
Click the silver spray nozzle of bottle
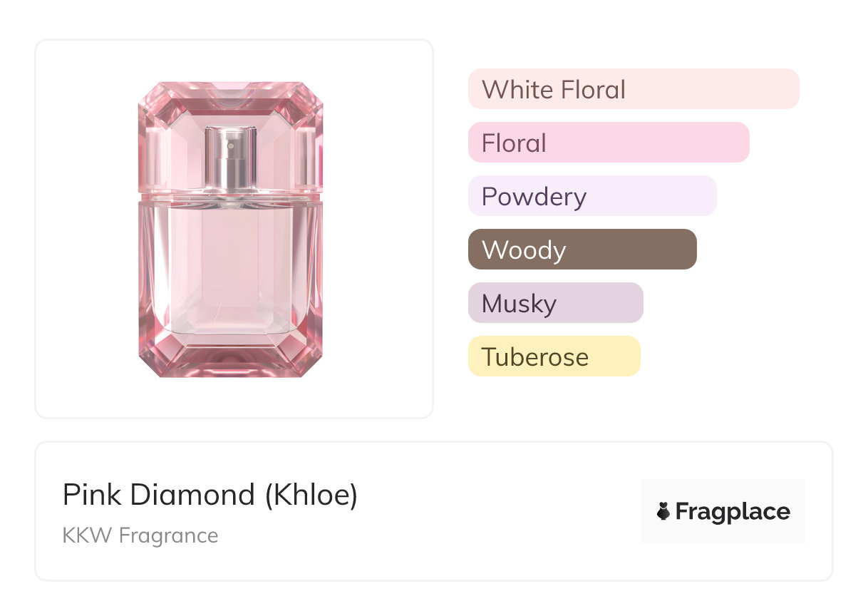point(230,159)
